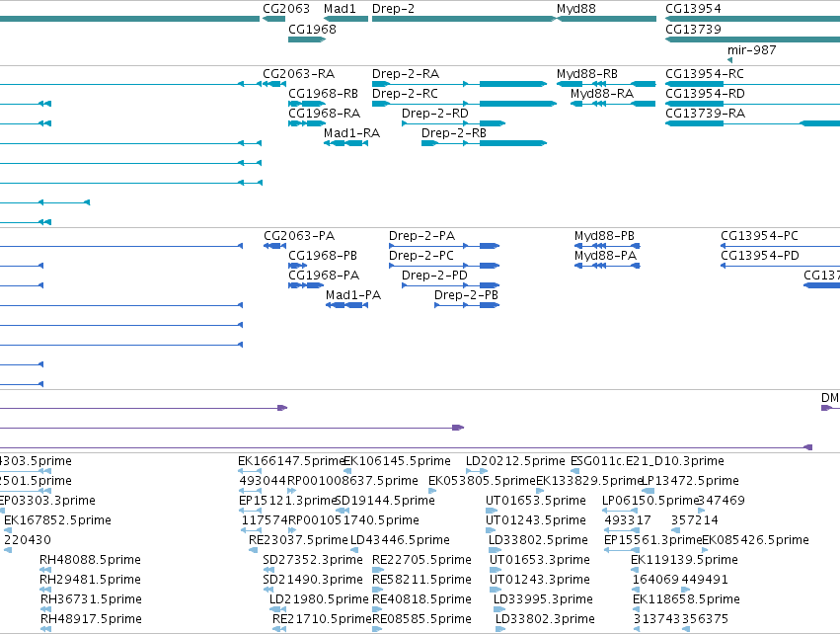Click the CG1968-PB protein label

[323, 256]
